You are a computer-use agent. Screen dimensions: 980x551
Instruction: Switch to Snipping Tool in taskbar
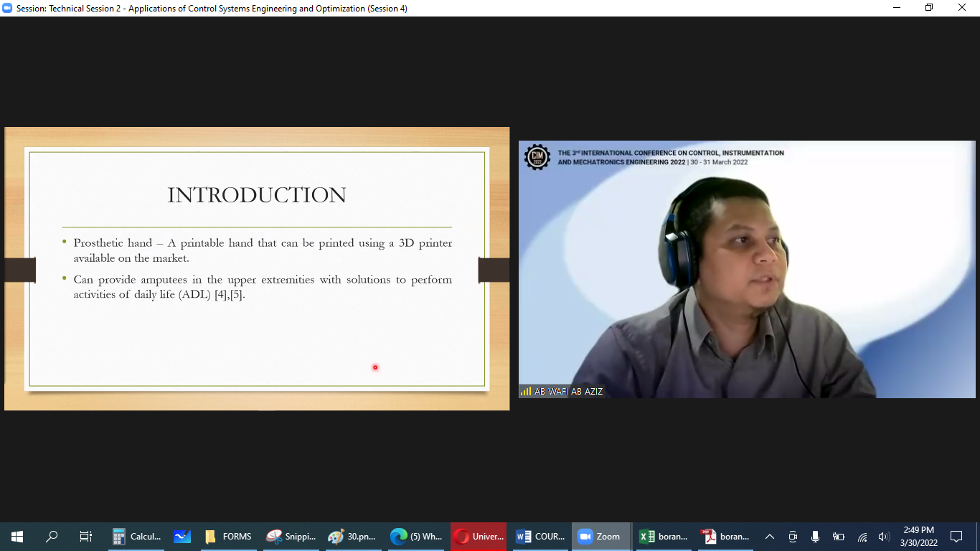[291, 537]
